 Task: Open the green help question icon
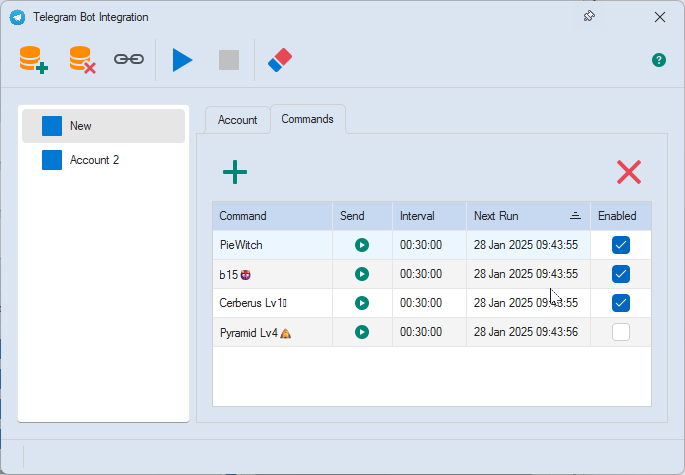pos(659,60)
